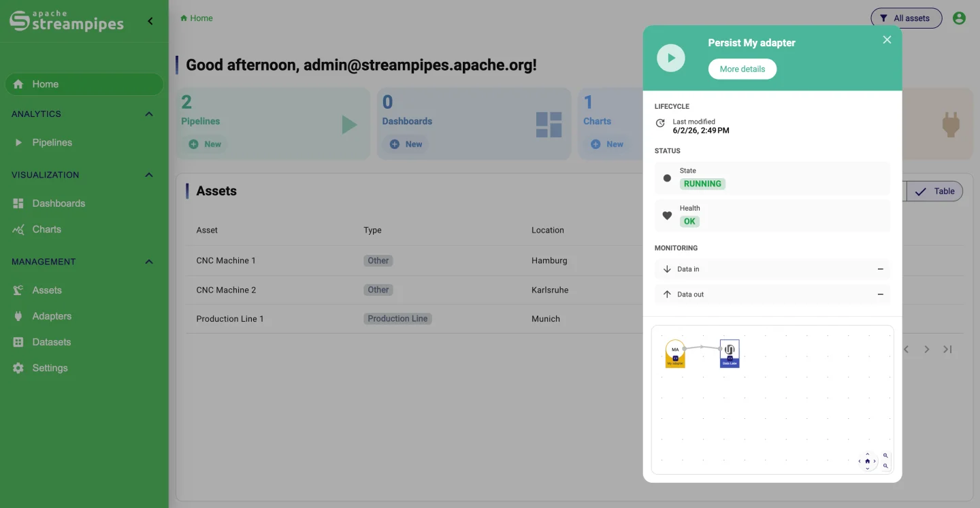Select the Data Lake node in preview
The width and height of the screenshot is (980, 508).
pyautogui.click(x=730, y=354)
